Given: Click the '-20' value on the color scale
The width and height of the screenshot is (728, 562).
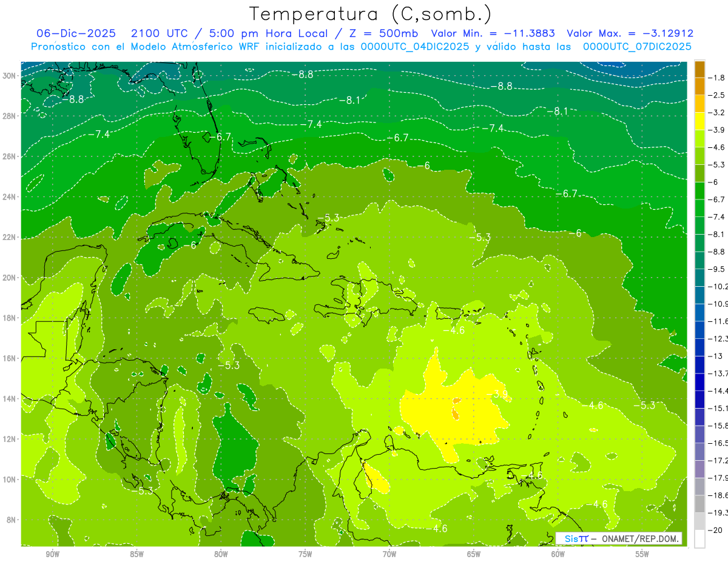Looking at the screenshot, I should point(716,530).
